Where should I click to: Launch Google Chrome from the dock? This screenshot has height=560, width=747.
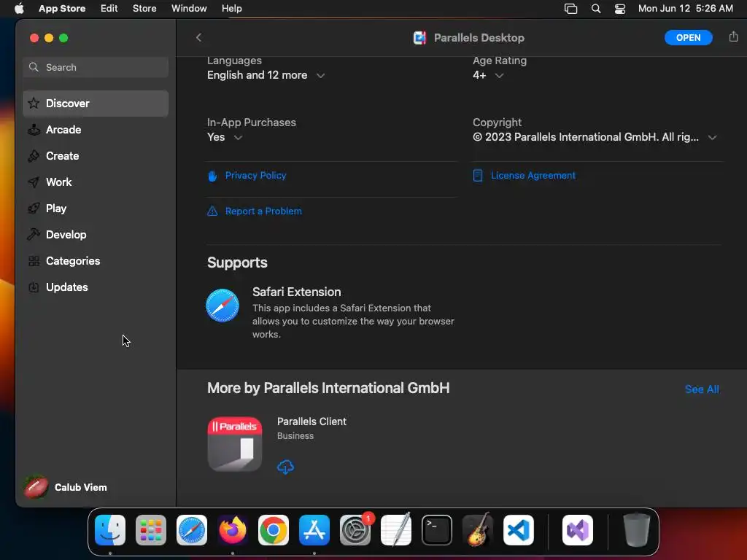coord(274,530)
